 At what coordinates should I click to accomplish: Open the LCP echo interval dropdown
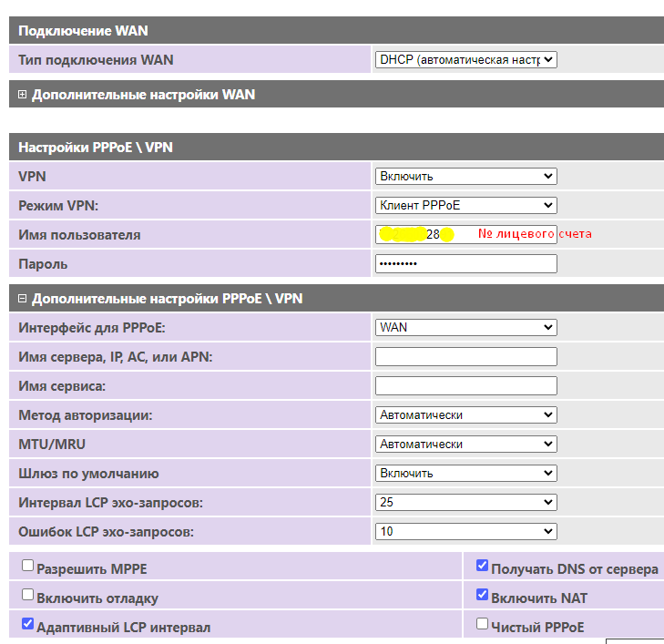465,502
